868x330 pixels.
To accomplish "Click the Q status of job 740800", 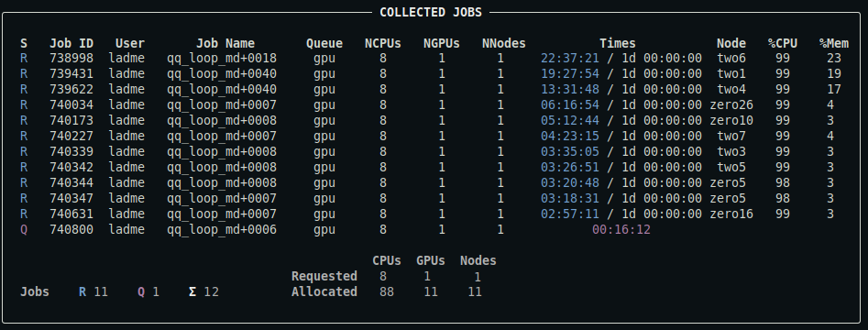I will pos(24,229).
